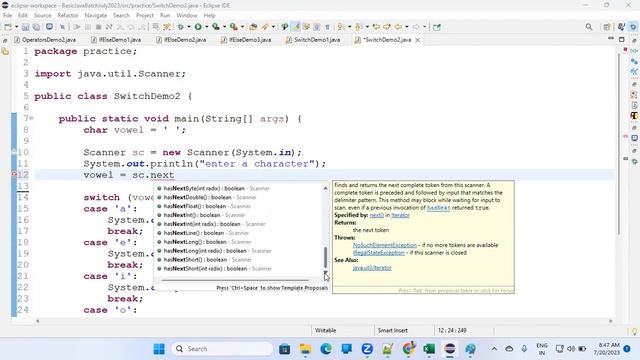Switch to IfElseDemo1.java tab
This screenshot has height=360, width=640.
[x=116, y=40]
